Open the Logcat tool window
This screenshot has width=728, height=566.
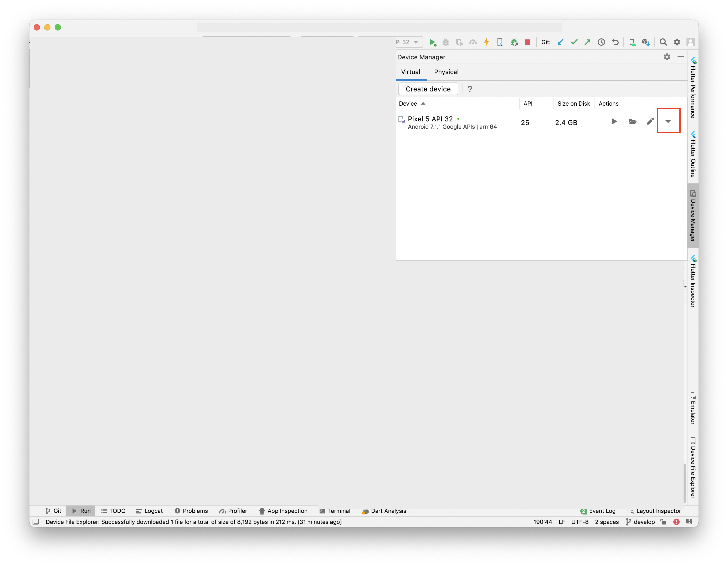(x=149, y=511)
